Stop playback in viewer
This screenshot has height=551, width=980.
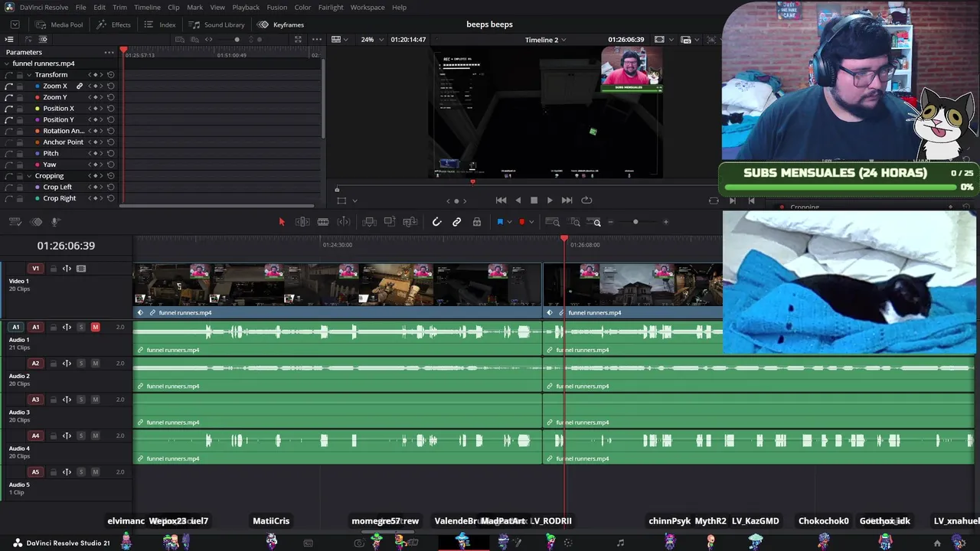534,201
